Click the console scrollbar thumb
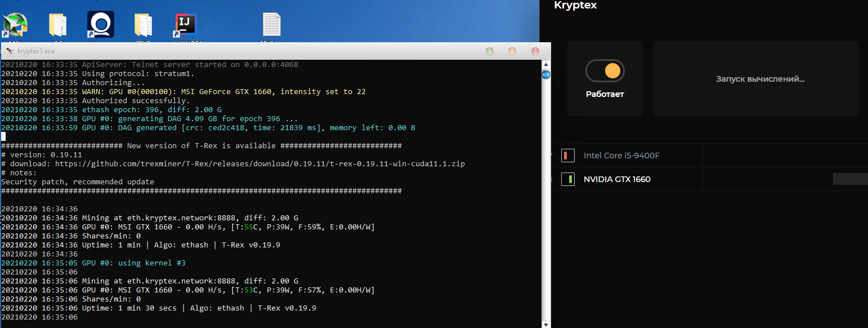The width and height of the screenshot is (868, 328). [x=545, y=74]
